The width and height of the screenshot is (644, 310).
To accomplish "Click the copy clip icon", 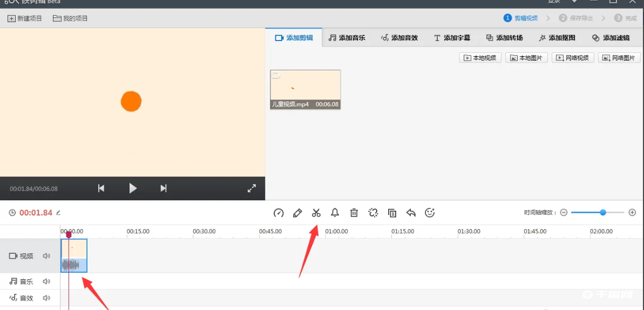I will (392, 213).
